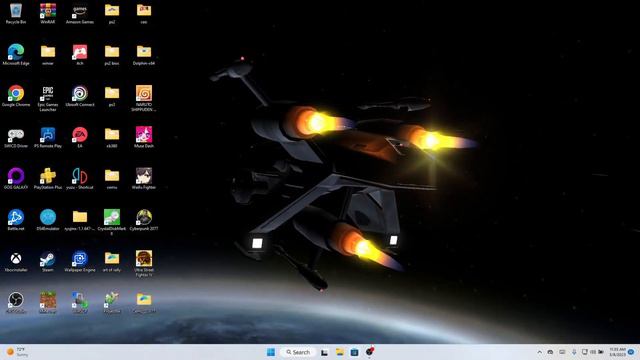
Task: Open the Recycle Bin desktop icon
Action: 16,13
